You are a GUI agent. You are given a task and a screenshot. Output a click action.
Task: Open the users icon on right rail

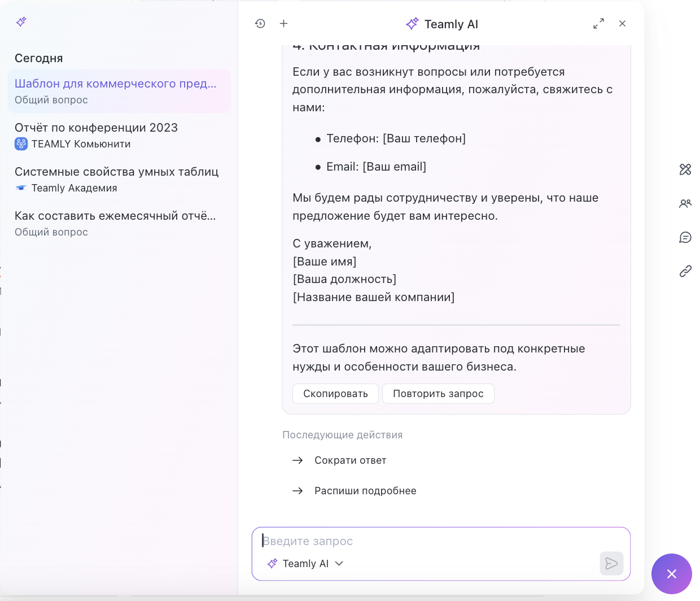pos(685,203)
